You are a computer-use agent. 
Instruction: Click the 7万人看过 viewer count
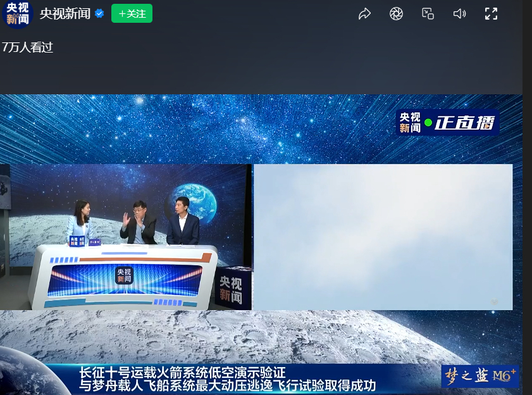(27, 47)
